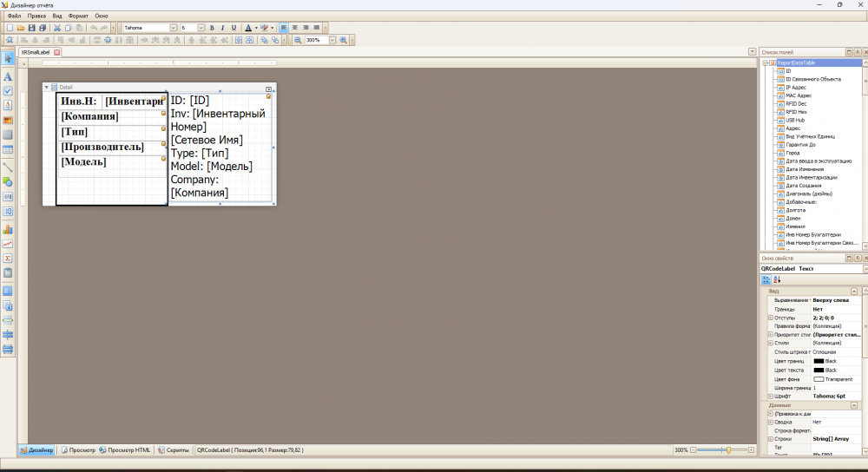Image resolution: width=868 pixels, height=472 pixels.
Task: Open the Правка menu
Action: pyautogui.click(x=36, y=16)
